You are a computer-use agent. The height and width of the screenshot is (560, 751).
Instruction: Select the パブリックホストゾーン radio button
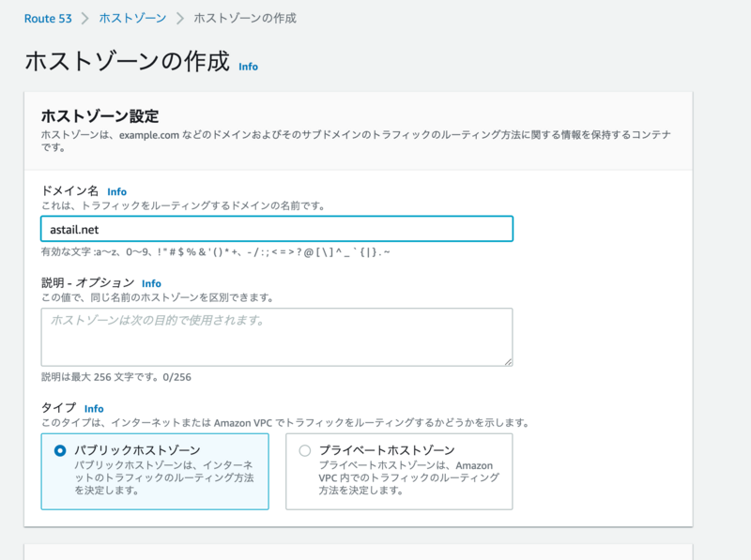coord(60,450)
